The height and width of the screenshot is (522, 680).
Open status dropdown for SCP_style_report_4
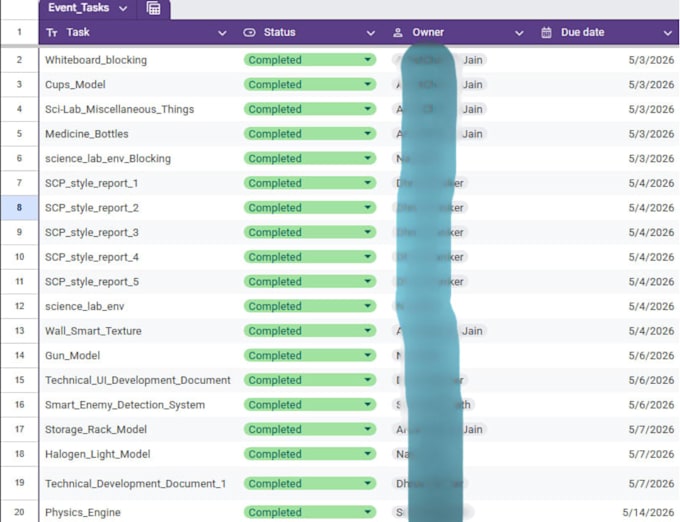click(368, 257)
